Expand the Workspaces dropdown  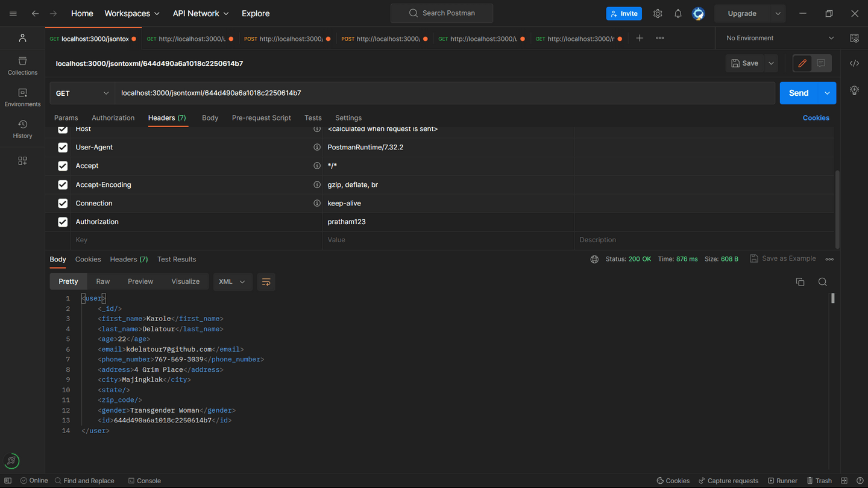point(132,13)
